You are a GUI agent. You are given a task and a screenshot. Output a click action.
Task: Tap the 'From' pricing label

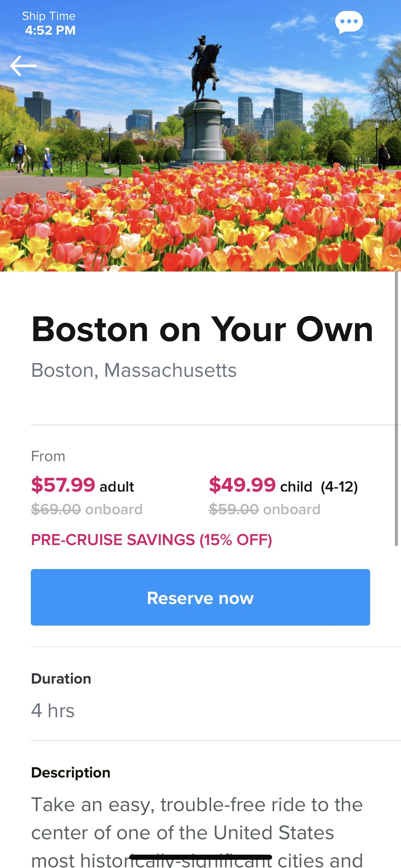click(x=48, y=456)
